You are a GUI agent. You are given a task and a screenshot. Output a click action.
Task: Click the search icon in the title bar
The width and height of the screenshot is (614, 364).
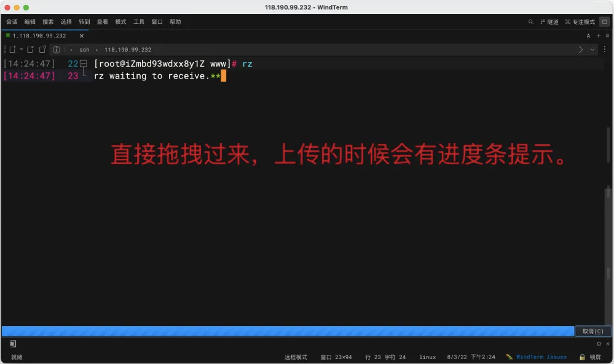[x=530, y=21]
